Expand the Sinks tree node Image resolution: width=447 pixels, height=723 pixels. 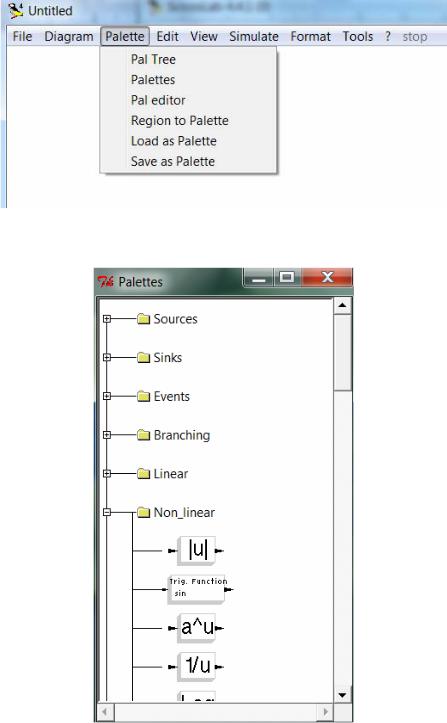pos(107,357)
